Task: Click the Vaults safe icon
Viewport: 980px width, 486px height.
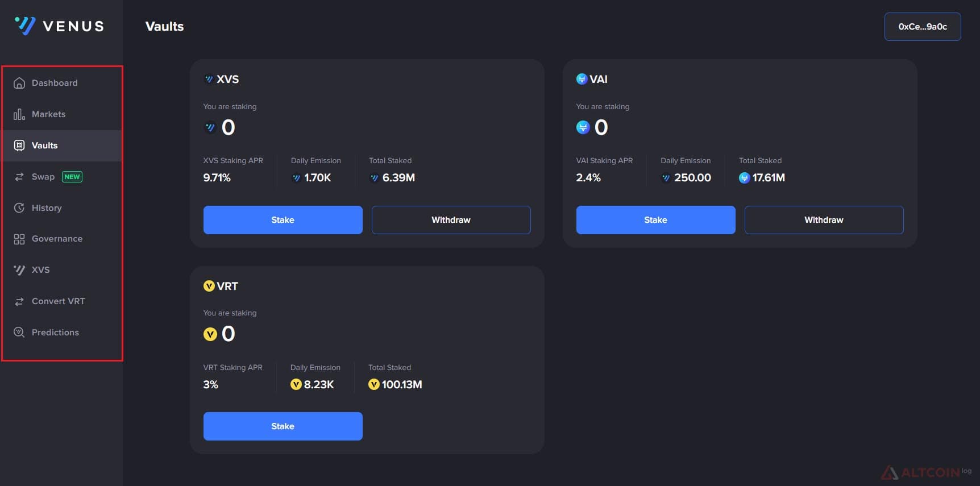Action: click(x=19, y=146)
